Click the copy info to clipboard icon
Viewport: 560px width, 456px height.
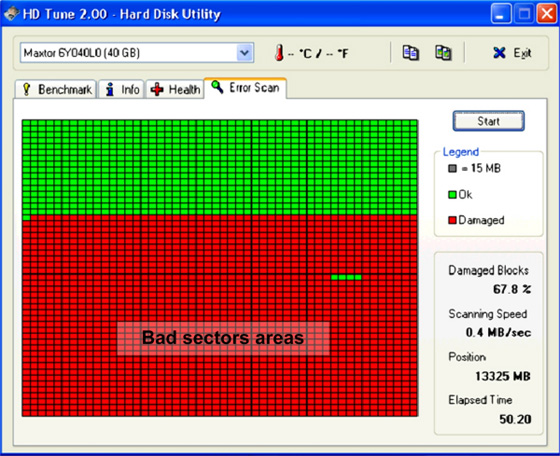click(x=411, y=53)
